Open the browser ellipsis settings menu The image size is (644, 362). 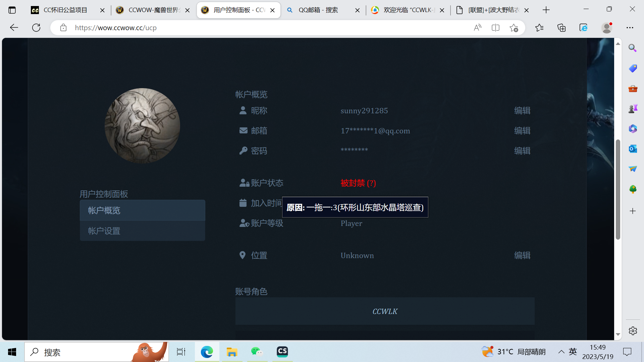coord(630,27)
